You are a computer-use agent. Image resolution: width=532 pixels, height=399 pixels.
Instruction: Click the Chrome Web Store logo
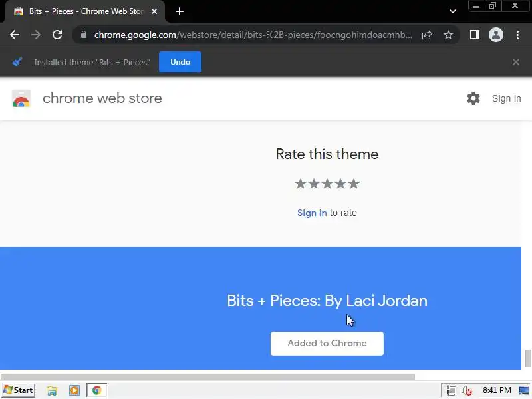tap(21, 98)
